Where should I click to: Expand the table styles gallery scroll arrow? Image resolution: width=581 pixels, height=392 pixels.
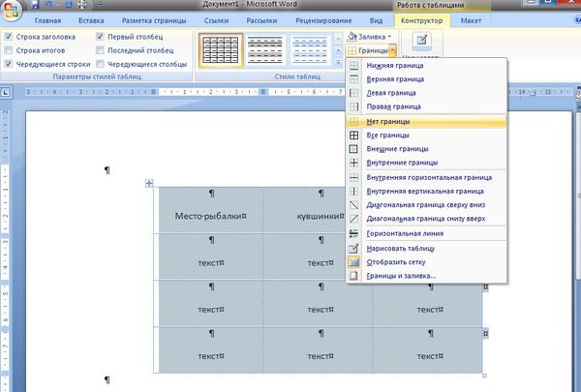(x=336, y=63)
